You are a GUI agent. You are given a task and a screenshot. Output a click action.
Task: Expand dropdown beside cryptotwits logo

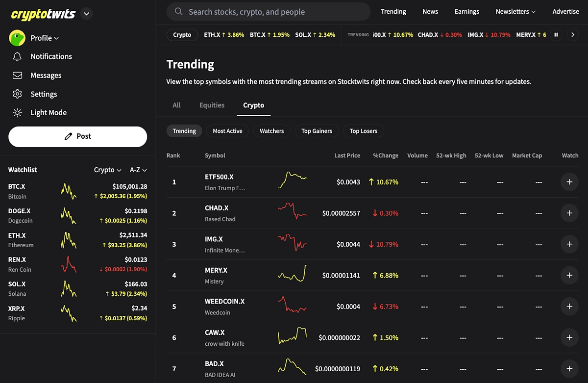(87, 14)
